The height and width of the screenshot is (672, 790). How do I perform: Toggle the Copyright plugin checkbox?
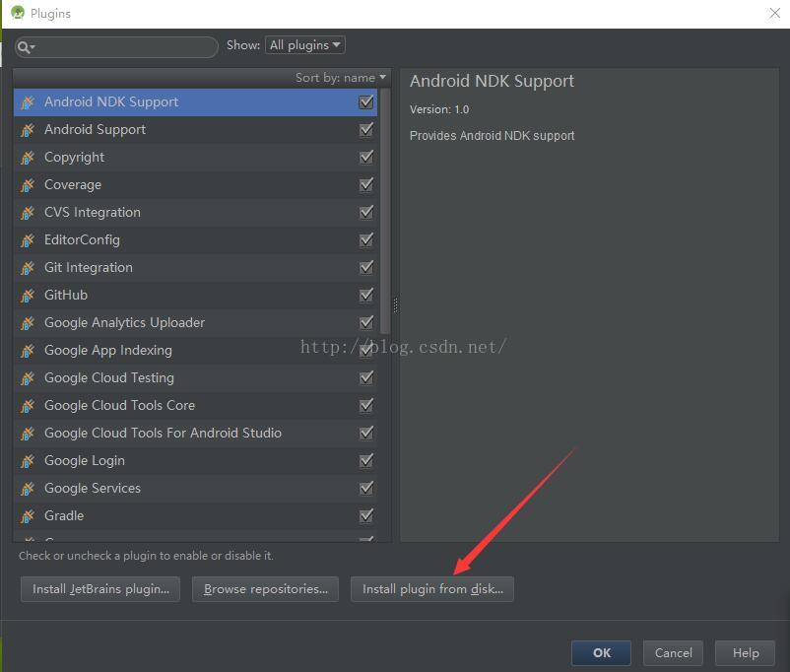point(366,157)
